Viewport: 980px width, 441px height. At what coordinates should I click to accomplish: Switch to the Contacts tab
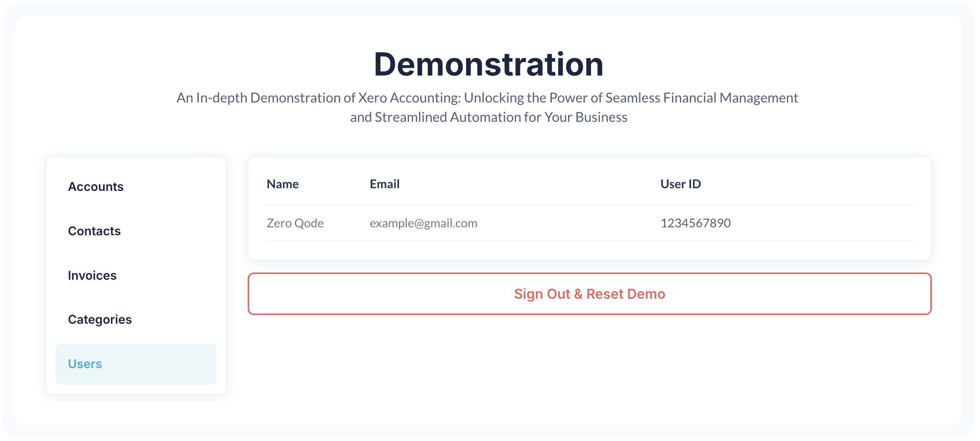pyautogui.click(x=94, y=231)
